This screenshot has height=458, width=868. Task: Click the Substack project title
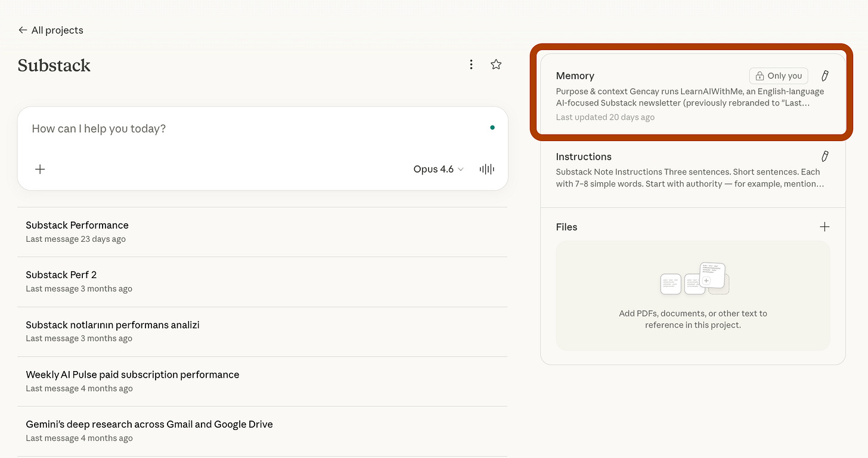[54, 65]
